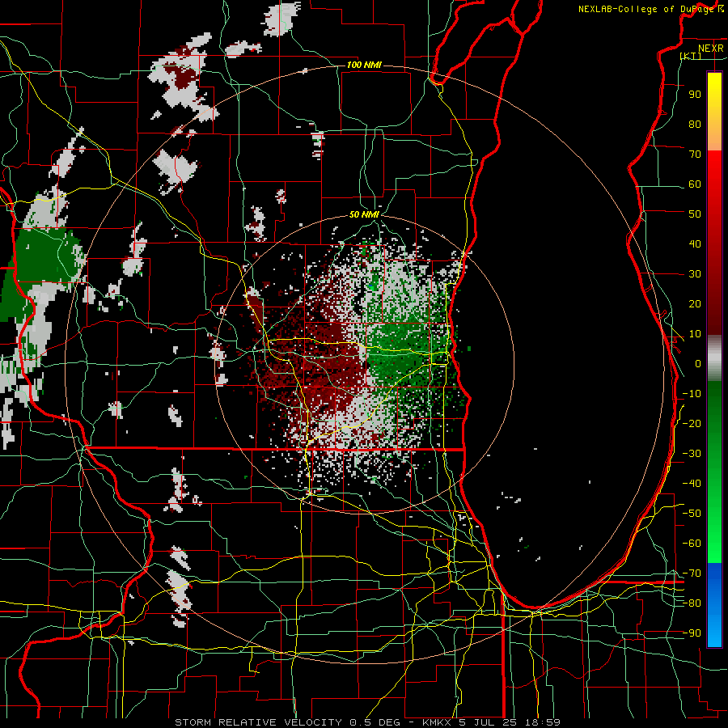Viewport: 728px width, 728px height.
Task: Click the -70 scale value
Action: click(x=692, y=574)
